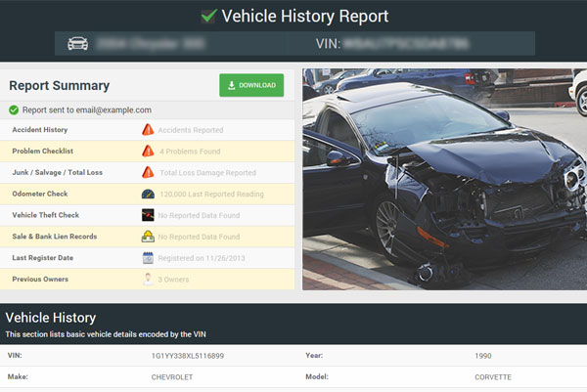Select the Odometer Check row label
Screen dimensions: 587x392
[38, 194]
